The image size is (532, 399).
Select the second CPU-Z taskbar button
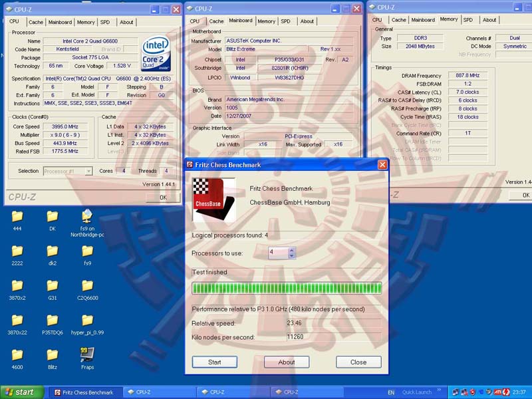pyautogui.click(x=232, y=392)
